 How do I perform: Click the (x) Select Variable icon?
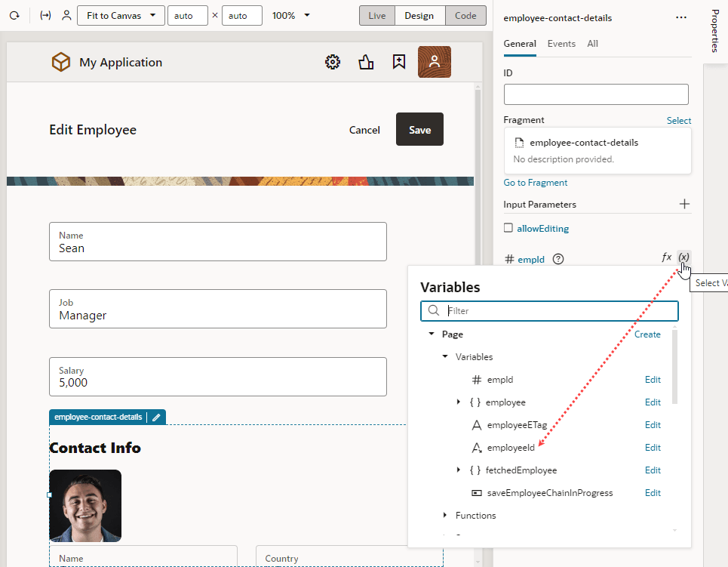[x=683, y=257]
